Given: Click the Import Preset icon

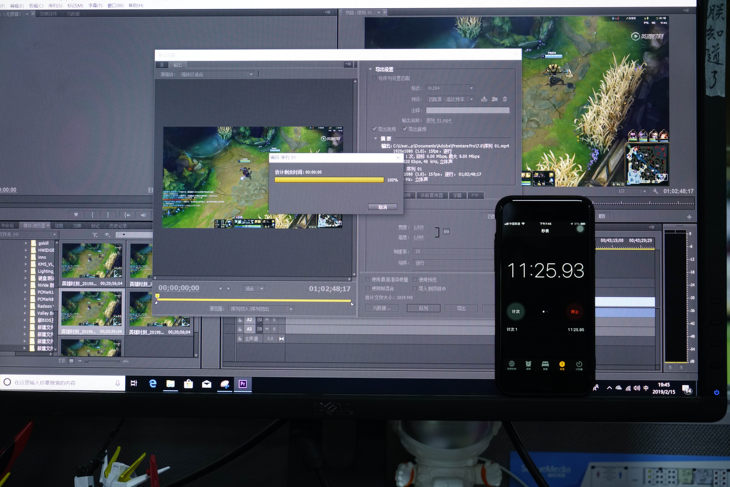Looking at the screenshot, I should point(495,99).
